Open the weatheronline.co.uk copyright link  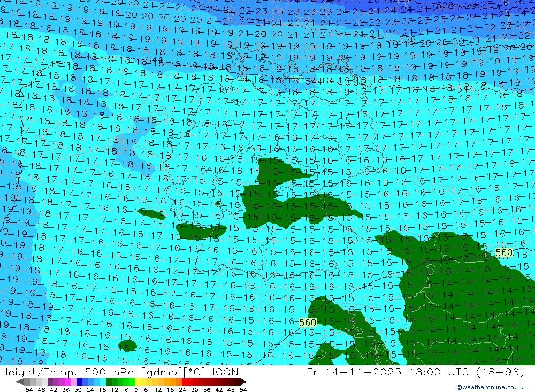490,387
